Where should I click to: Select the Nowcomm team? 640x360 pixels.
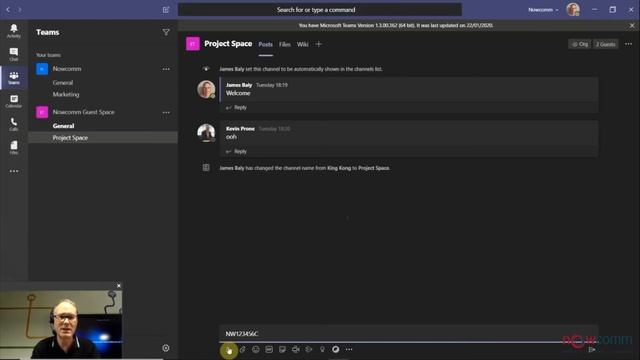(67, 69)
